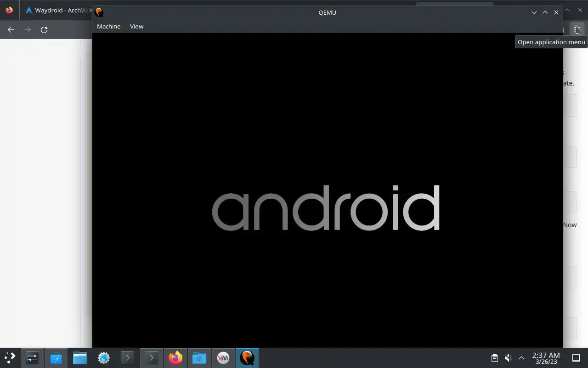Open the second terminal taskbar entry

click(152, 357)
